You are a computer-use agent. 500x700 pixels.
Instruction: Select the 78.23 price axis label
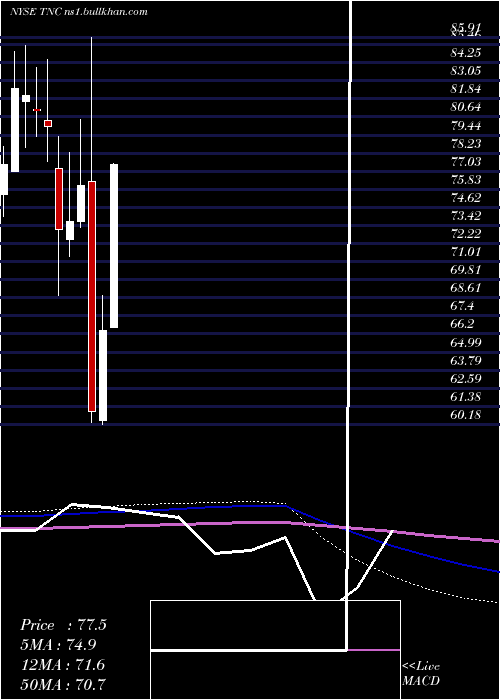[466, 143]
